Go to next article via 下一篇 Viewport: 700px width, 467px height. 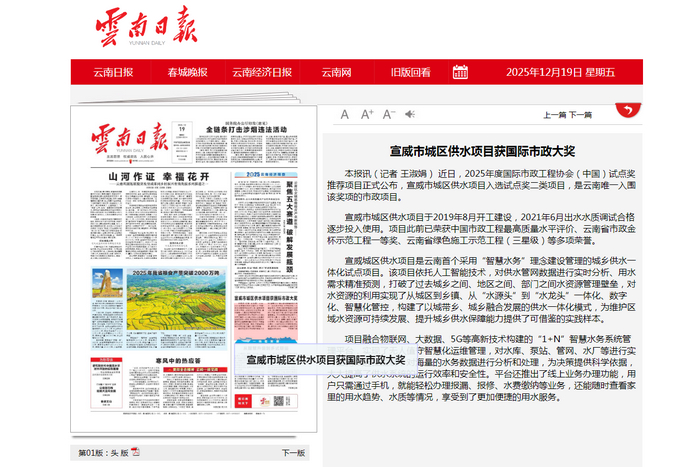coord(580,115)
